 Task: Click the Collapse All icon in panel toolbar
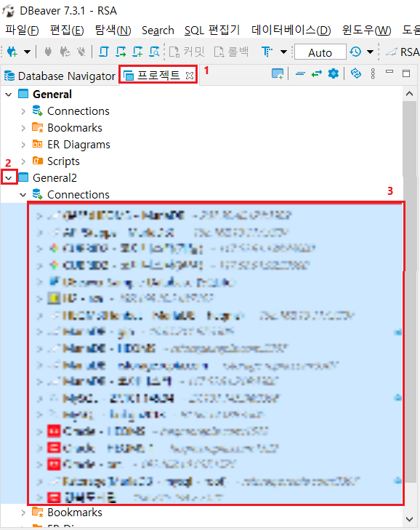300,73
